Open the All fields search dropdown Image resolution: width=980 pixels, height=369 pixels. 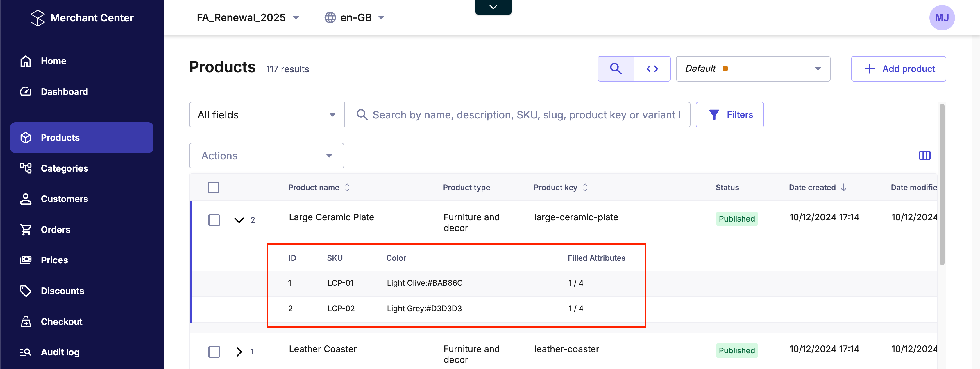click(x=266, y=115)
